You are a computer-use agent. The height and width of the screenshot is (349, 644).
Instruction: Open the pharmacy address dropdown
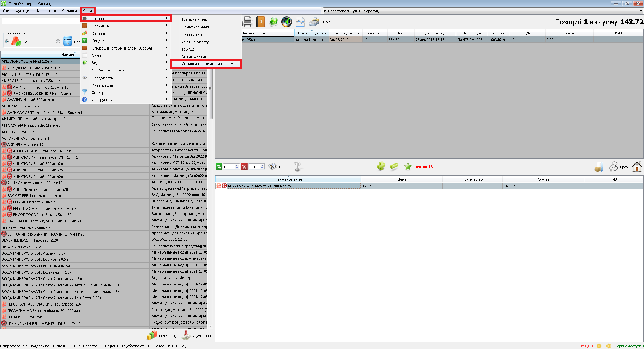tap(641, 11)
